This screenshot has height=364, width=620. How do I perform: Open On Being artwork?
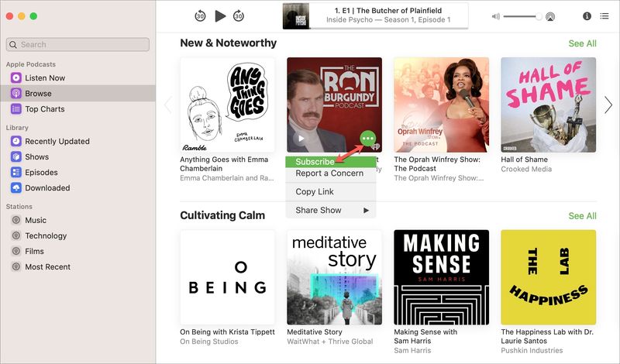[227, 277]
